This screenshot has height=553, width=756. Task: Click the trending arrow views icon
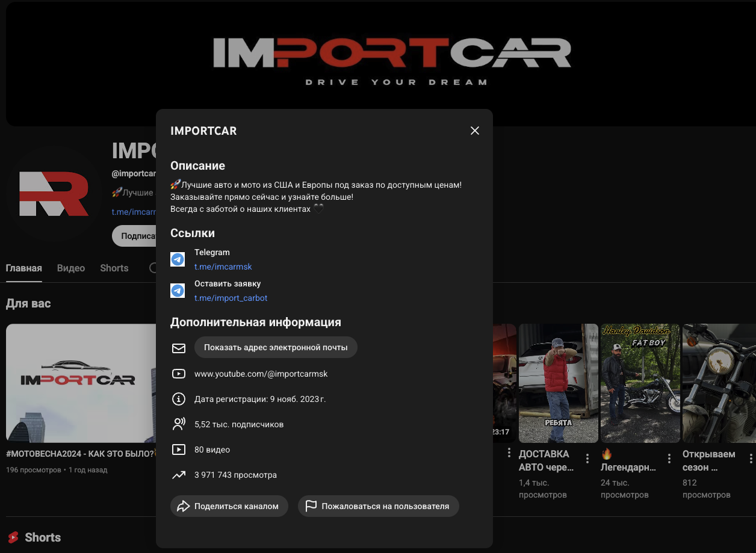point(179,475)
